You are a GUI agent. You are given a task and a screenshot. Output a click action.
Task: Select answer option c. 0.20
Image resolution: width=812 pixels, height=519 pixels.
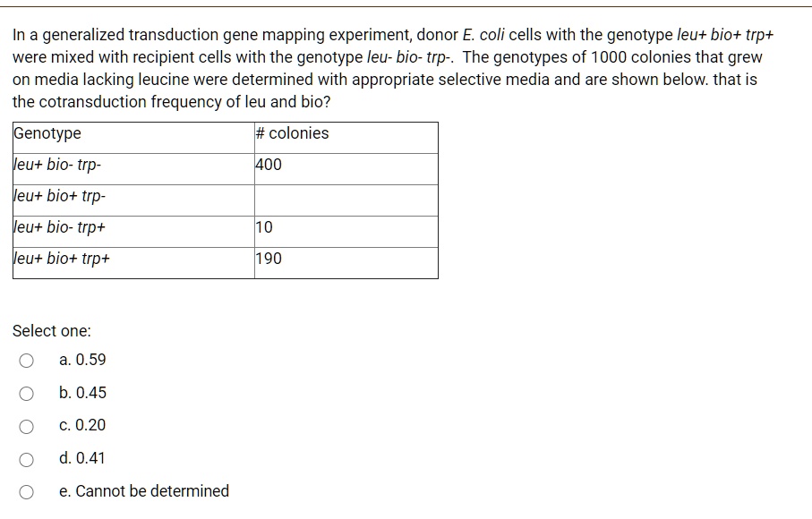click(28, 426)
